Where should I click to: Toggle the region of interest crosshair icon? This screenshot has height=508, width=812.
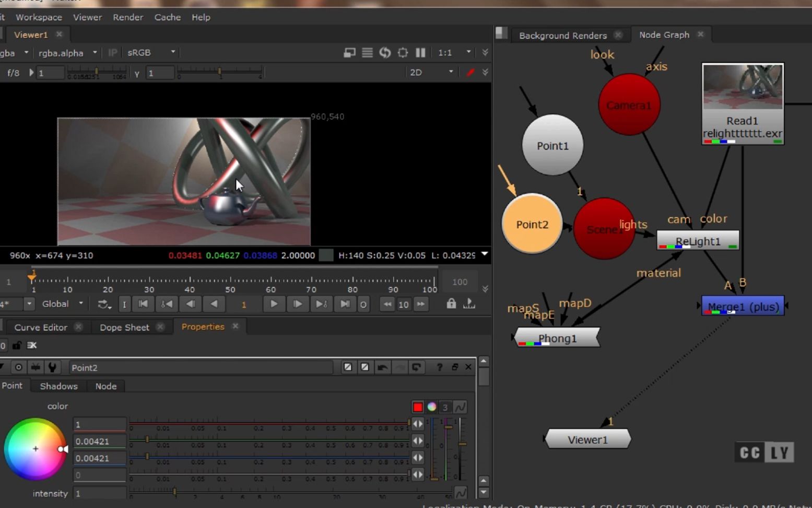click(x=403, y=53)
